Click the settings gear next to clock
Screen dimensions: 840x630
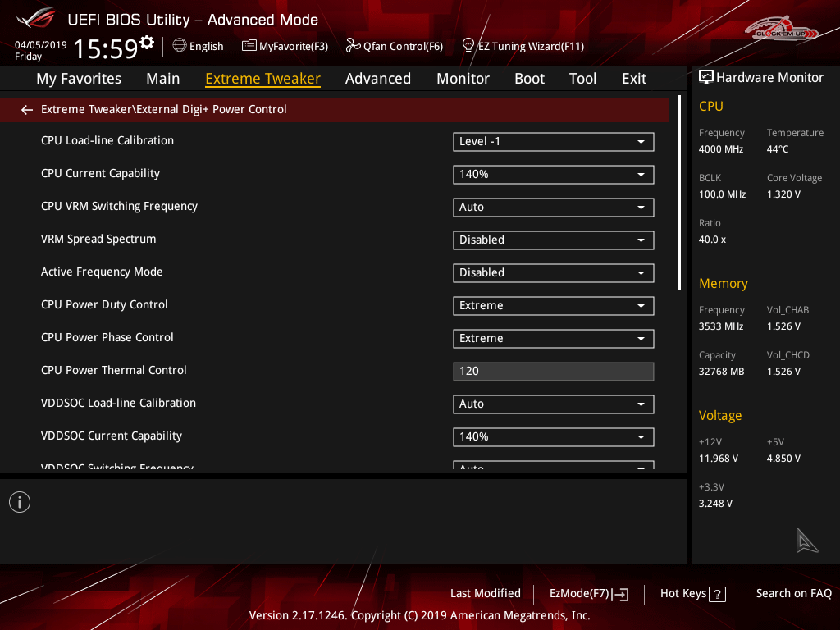coord(147,43)
